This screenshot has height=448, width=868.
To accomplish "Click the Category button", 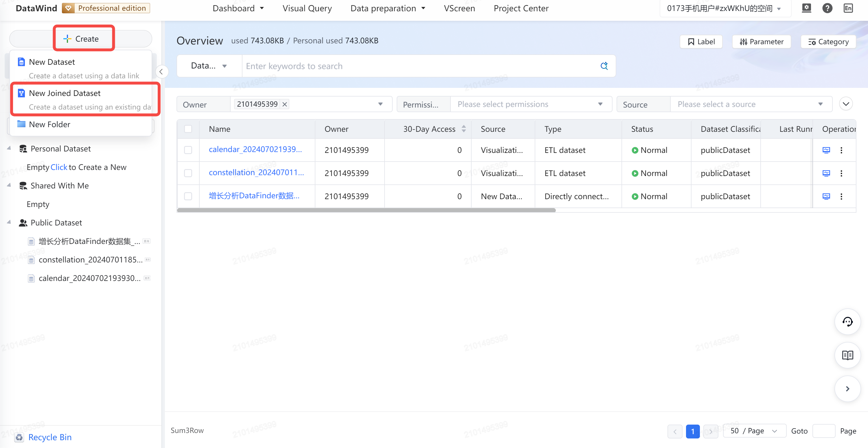I will click(828, 42).
